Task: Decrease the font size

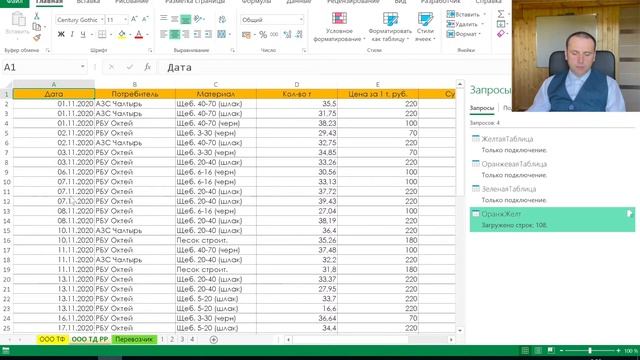Action: (145, 19)
